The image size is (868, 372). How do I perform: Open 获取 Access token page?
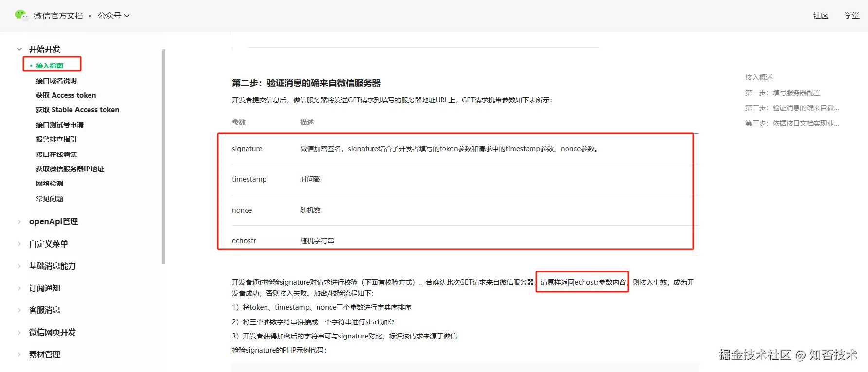[66, 95]
